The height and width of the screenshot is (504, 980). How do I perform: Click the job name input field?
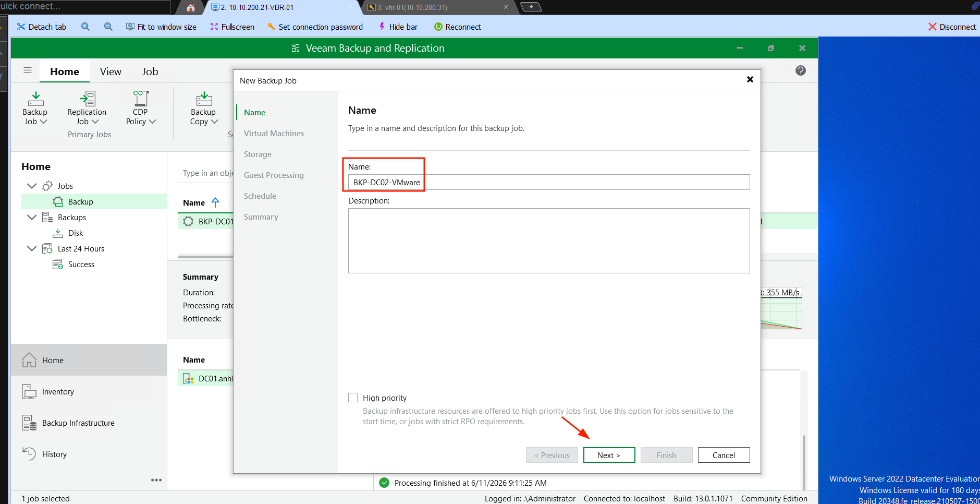pos(549,182)
